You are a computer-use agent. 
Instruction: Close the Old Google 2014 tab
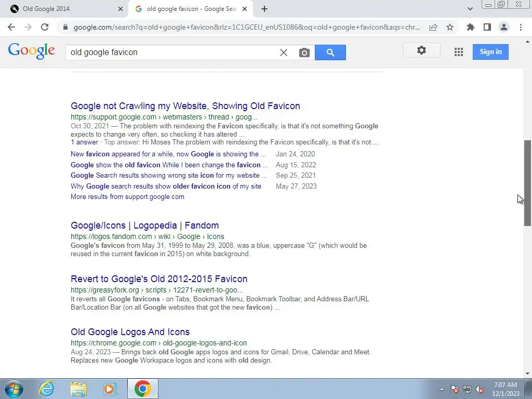coord(121,9)
